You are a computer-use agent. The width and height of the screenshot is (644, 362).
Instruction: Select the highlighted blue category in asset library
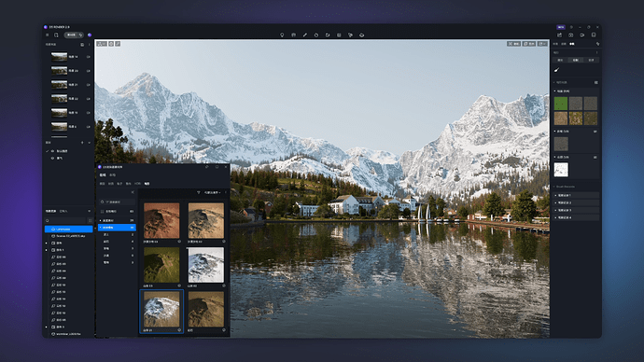click(117, 228)
